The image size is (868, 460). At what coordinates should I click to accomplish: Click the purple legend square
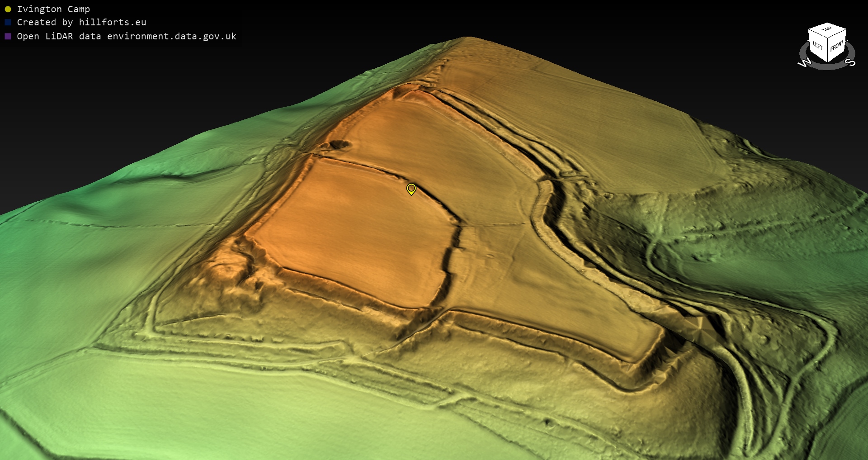pyautogui.click(x=8, y=36)
